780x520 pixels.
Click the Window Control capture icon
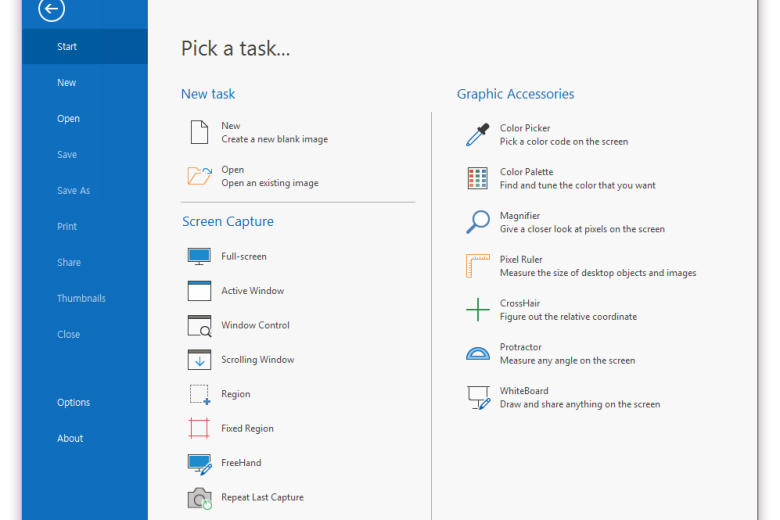pyautogui.click(x=199, y=325)
